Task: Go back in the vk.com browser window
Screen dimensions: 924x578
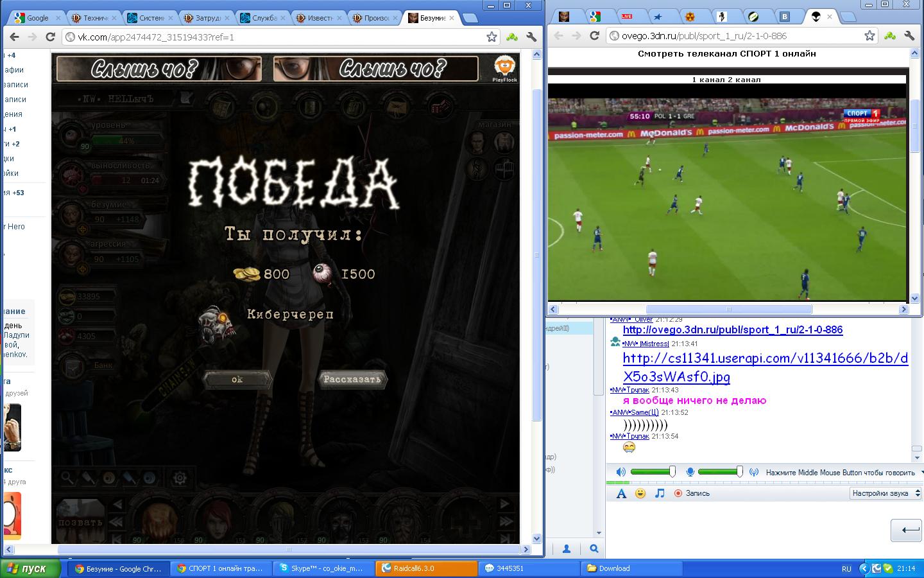Action: pyautogui.click(x=15, y=37)
